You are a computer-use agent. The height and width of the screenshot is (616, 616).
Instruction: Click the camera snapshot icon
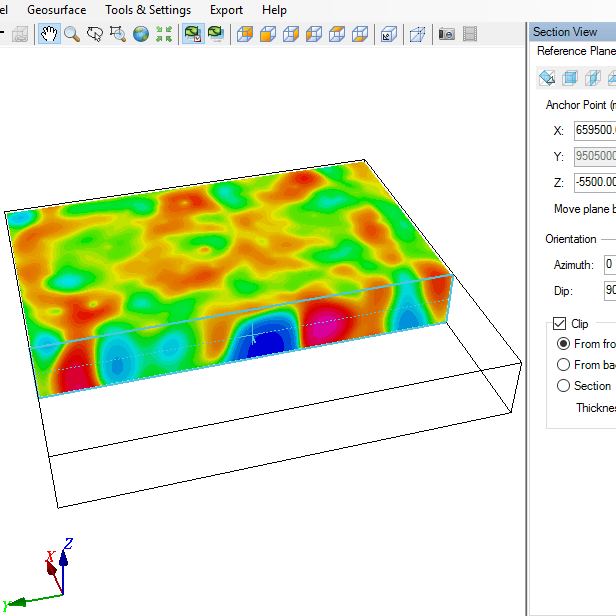pyautogui.click(x=447, y=34)
